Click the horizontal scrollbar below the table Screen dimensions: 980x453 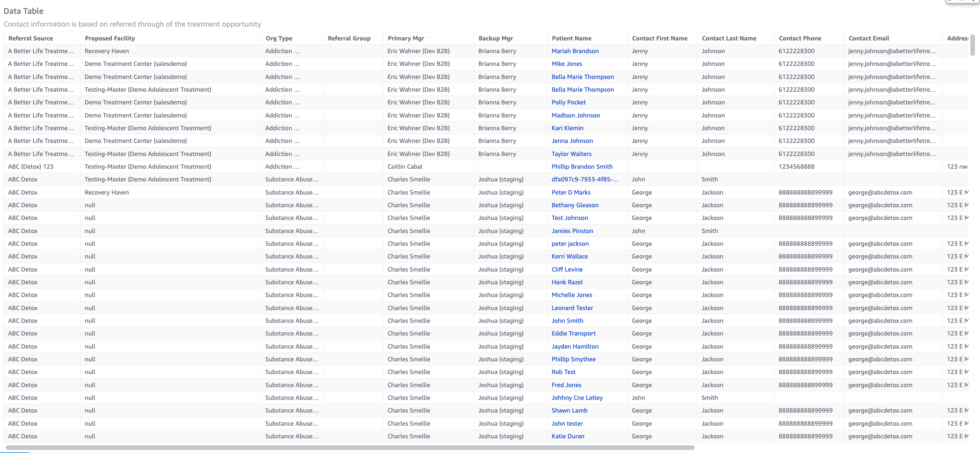click(x=350, y=448)
